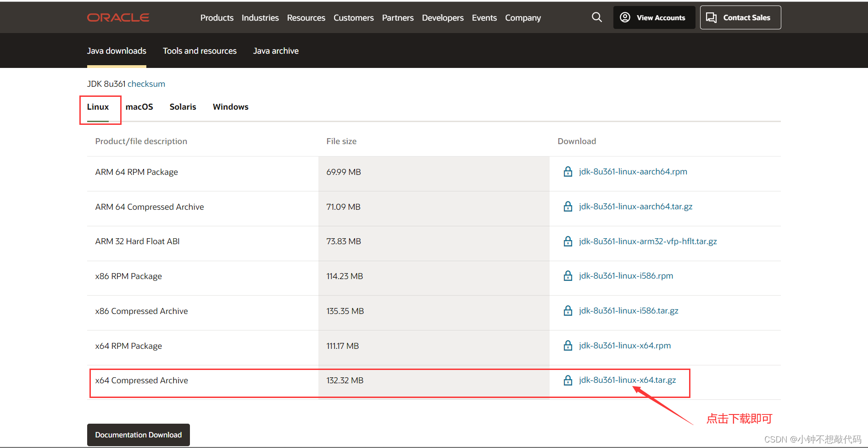
Task: Click the Oracle logo
Action: [118, 17]
